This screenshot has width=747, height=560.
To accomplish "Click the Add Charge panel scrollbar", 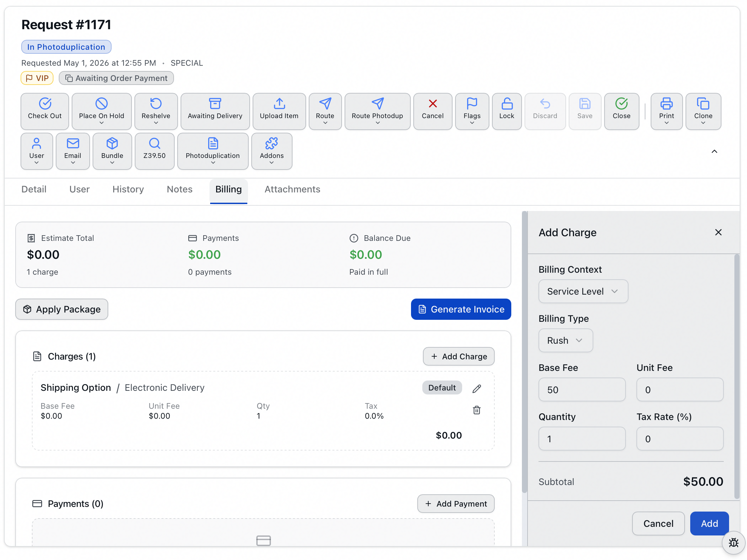I will point(736,376).
